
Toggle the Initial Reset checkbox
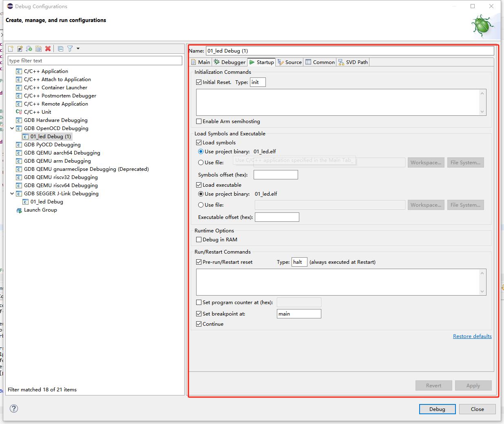[199, 82]
